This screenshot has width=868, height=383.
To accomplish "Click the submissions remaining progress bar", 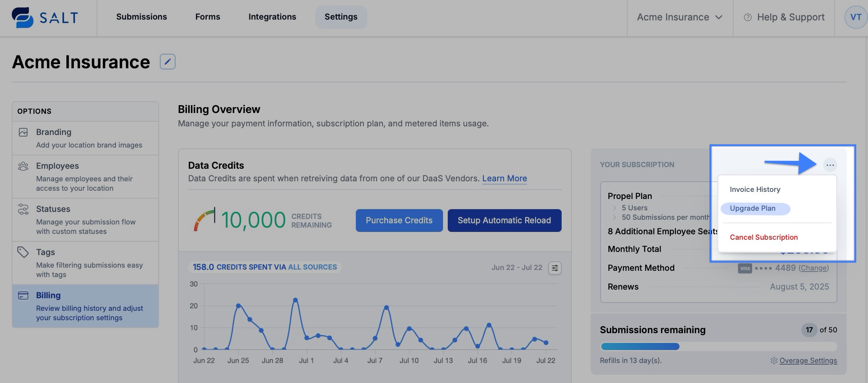I will click(718, 347).
